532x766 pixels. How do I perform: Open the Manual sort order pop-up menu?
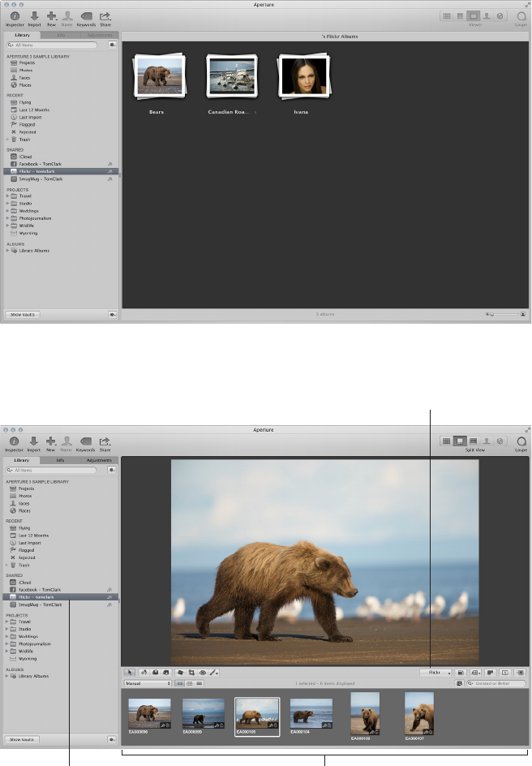tap(148, 683)
